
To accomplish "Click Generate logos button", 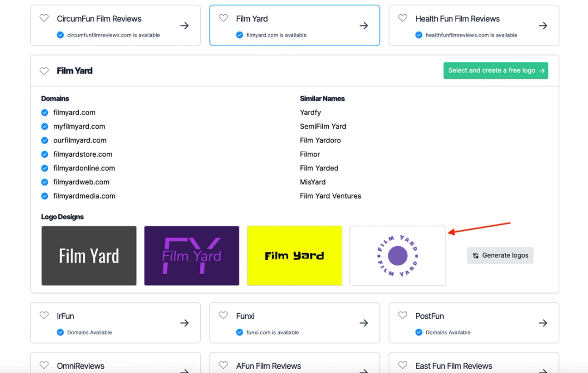I will pos(500,256).
